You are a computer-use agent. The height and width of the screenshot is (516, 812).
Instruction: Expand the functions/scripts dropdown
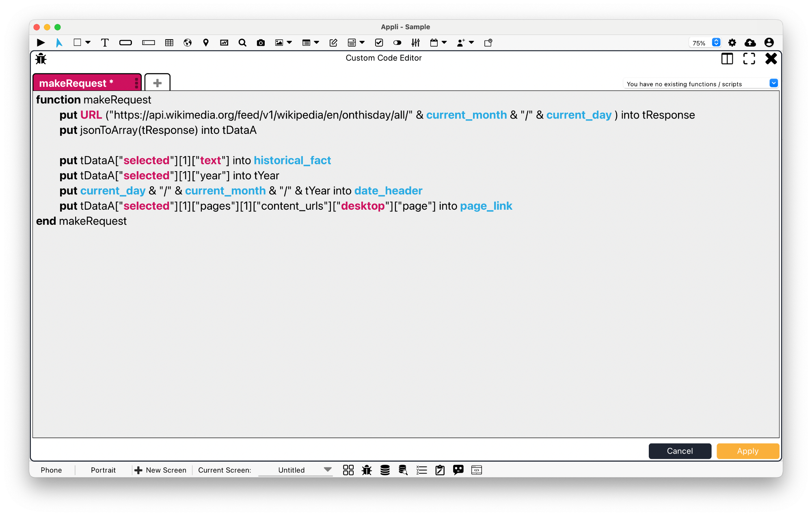[x=773, y=83]
